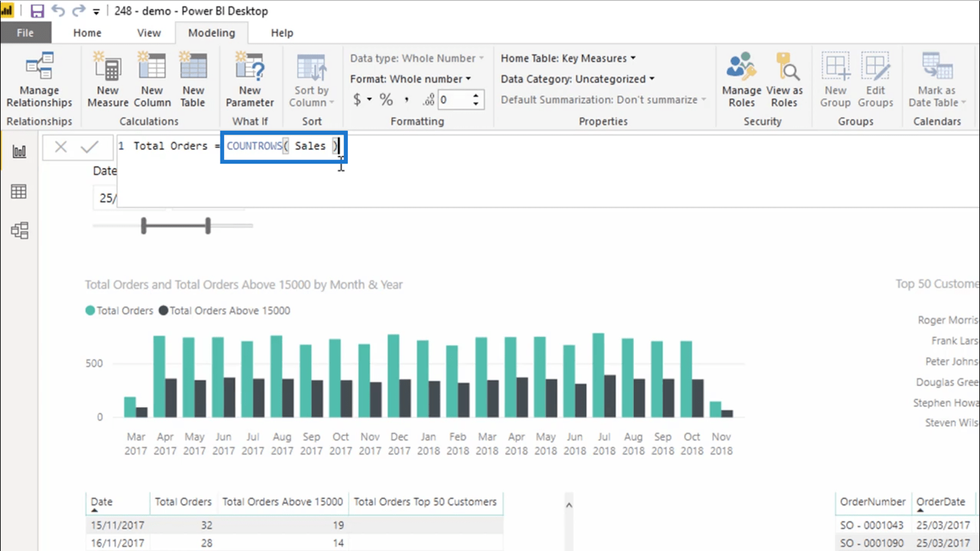Click View as Roles

pos(785,80)
